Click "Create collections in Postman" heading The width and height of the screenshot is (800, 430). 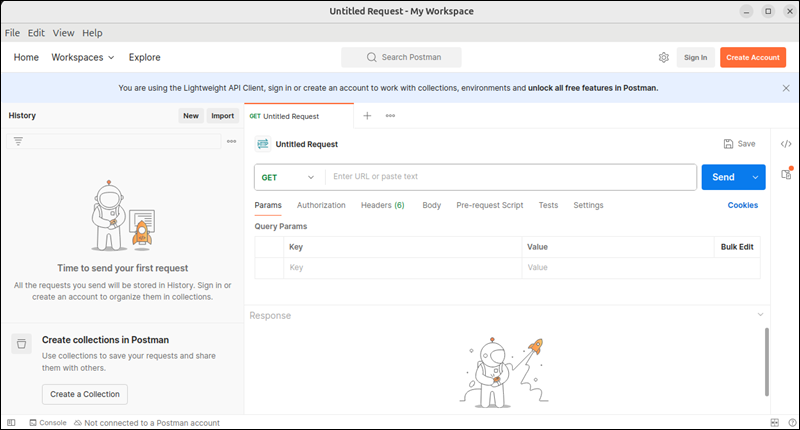coord(105,340)
